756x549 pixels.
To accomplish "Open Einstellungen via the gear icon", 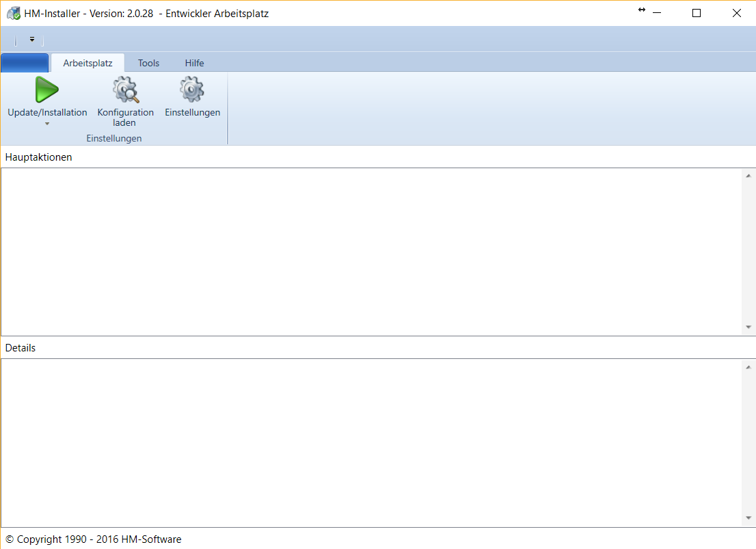I will click(192, 90).
